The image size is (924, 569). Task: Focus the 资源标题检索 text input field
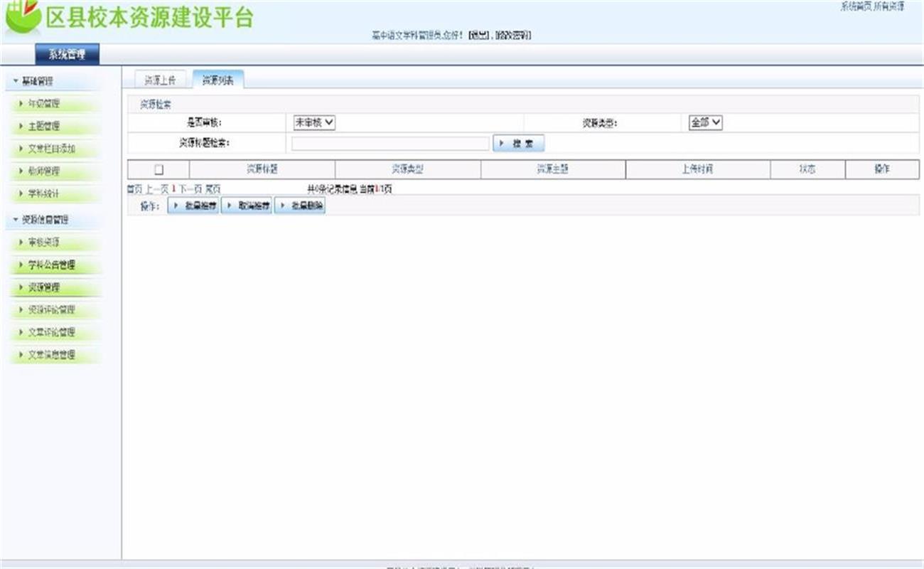point(390,144)
